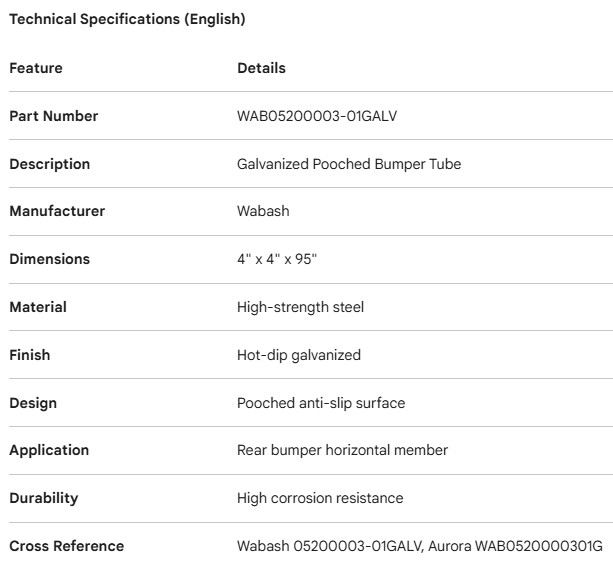Select the Dimensions row label
613x565 pixels.
point(50,259)
